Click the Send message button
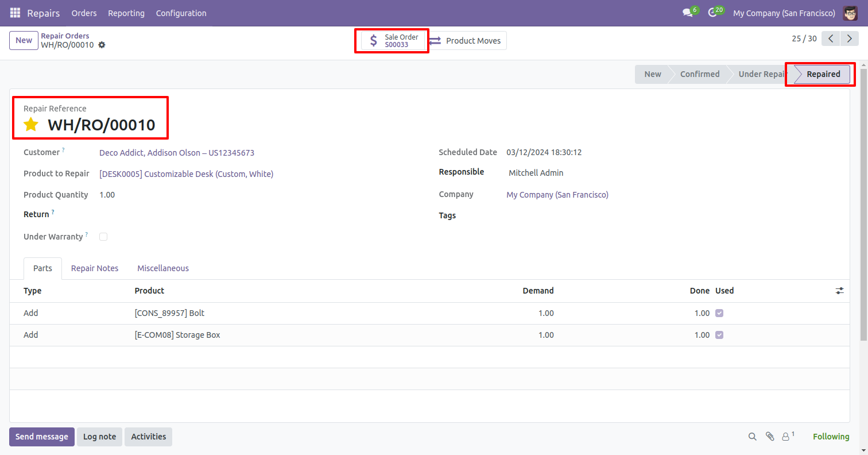This screenshot has width=868, height=455. (x=42, y=437)
